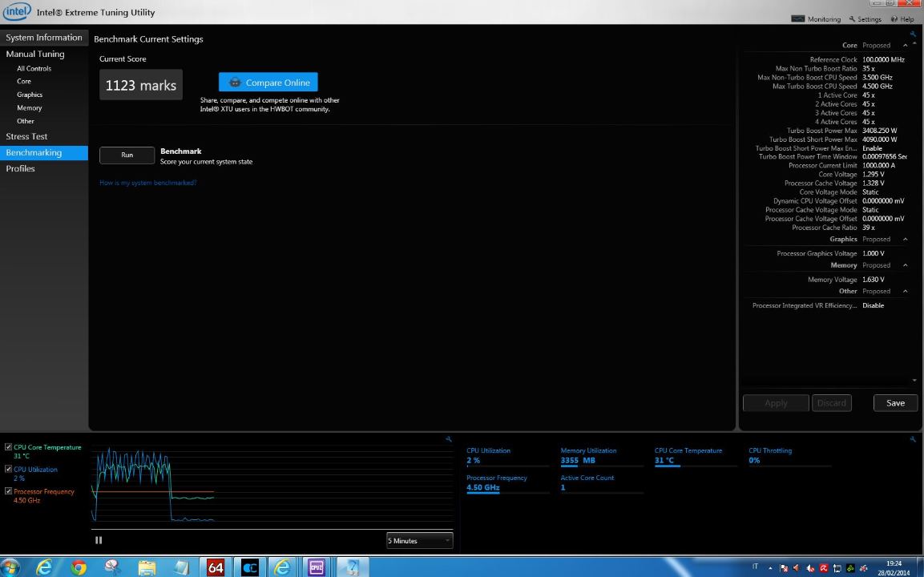Open Google Chrome from taskbar
This screenshot has height=577, width=924.
pos(79,567)
